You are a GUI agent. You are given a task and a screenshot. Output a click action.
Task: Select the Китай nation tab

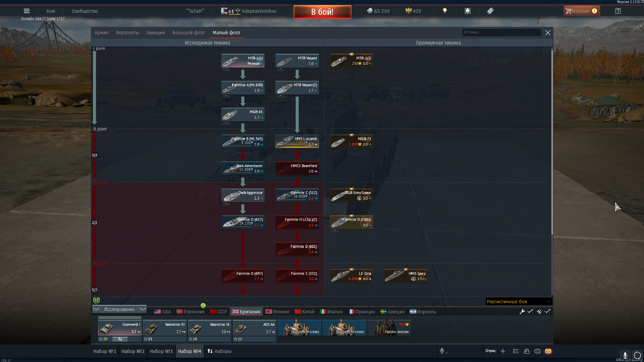[x=304, y=312]
